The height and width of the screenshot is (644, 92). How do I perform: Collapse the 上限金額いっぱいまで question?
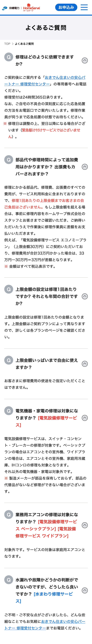pos(85,364)
